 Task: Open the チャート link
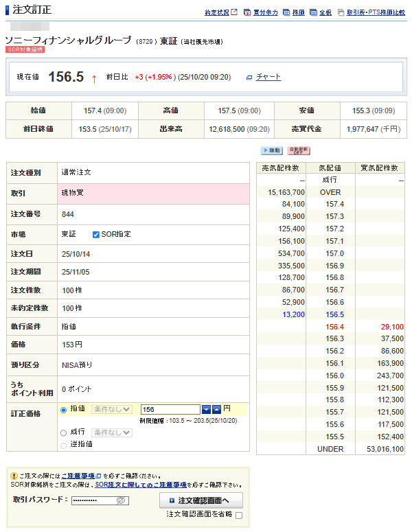coord(268,77)
